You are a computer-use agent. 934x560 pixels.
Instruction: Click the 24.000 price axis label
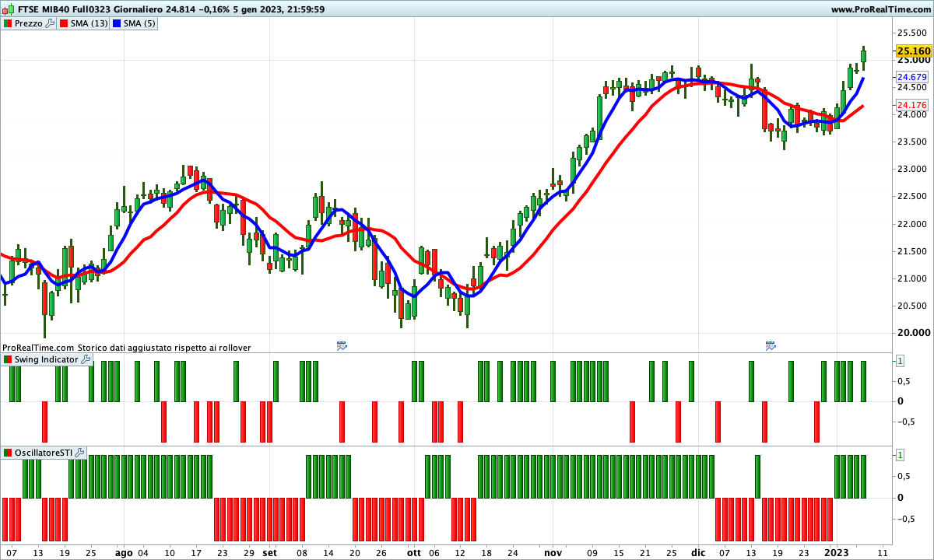(x=914, y=115)
